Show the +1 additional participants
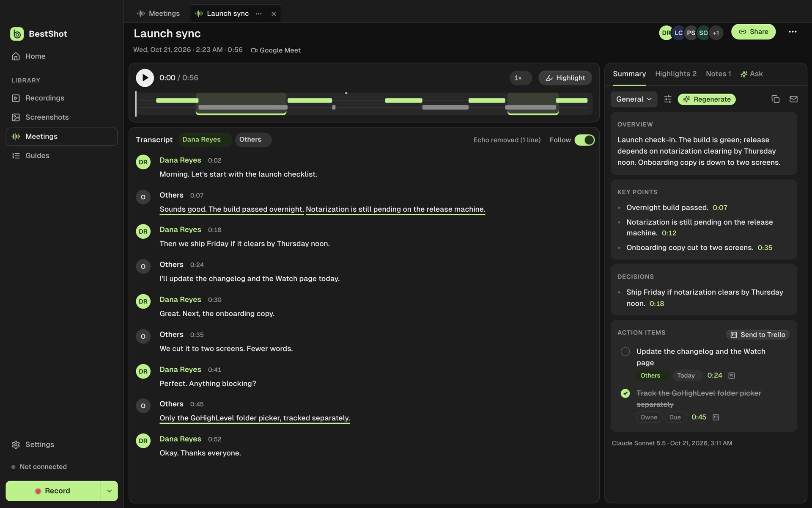The height and width of the screenshot is (508, 812). (716, 33)
